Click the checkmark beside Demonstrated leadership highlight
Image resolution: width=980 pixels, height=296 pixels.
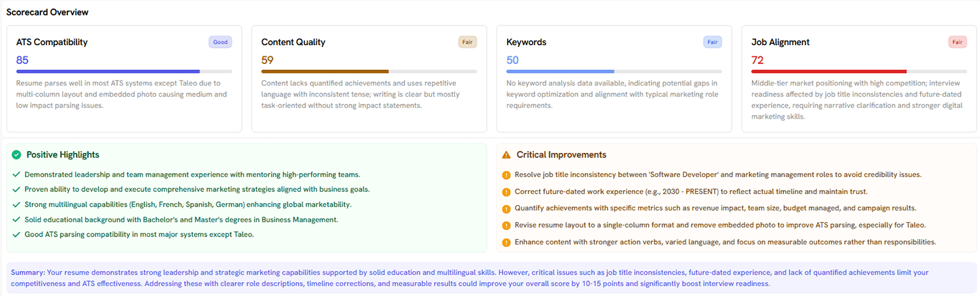(16, 175)
